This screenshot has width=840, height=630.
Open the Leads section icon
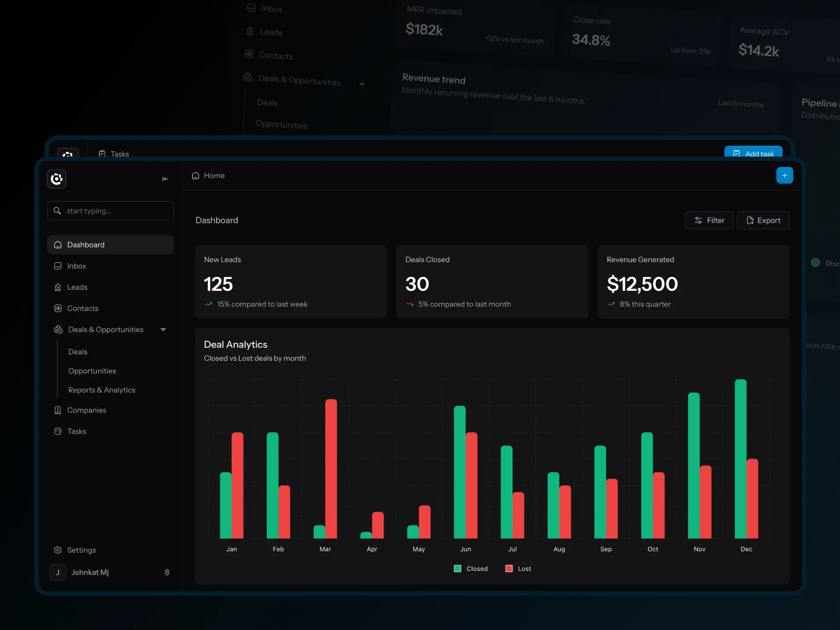pyautogui.click(x=58, y=287)
